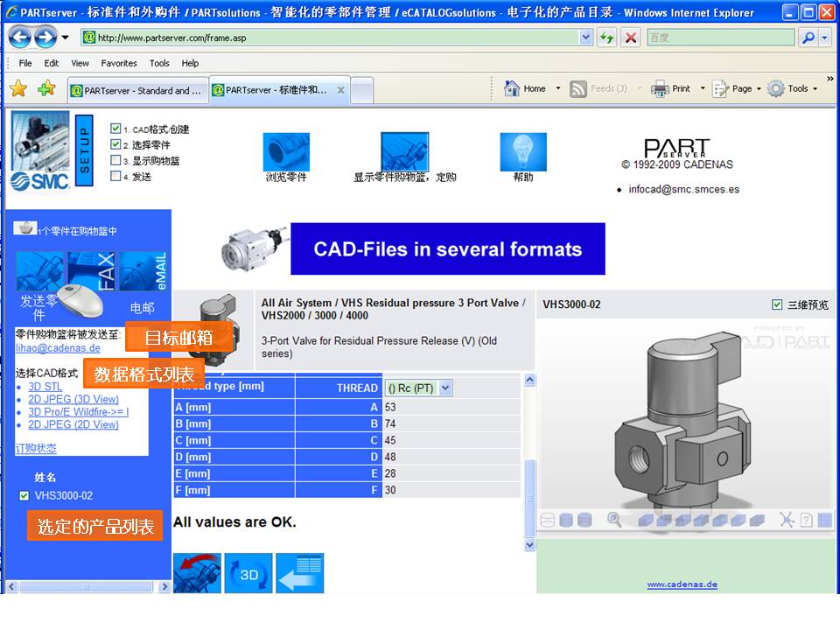The width and height of the screenshot is (840, 630).
Task: Click the table-with-arrow icon below table
Action: click(x=300, y=573)
